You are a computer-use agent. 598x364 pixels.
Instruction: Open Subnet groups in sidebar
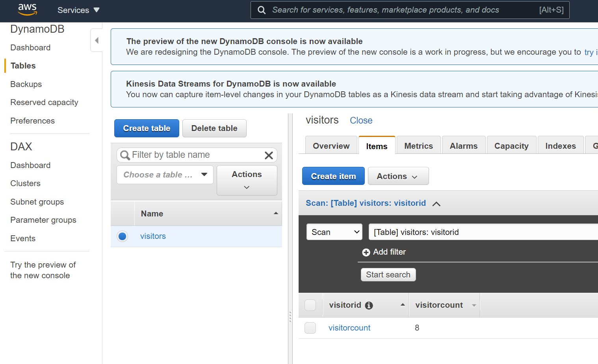[37, 202]
